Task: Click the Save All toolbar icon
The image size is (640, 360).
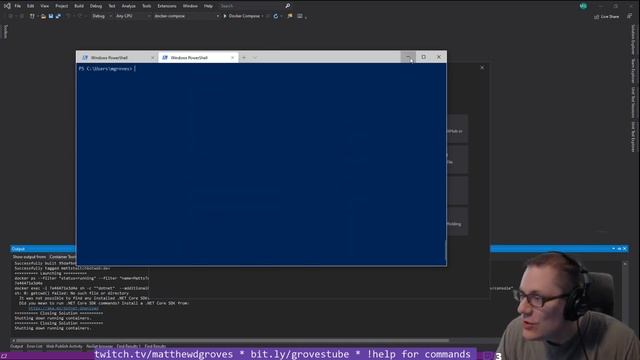Action: (58, 16)
